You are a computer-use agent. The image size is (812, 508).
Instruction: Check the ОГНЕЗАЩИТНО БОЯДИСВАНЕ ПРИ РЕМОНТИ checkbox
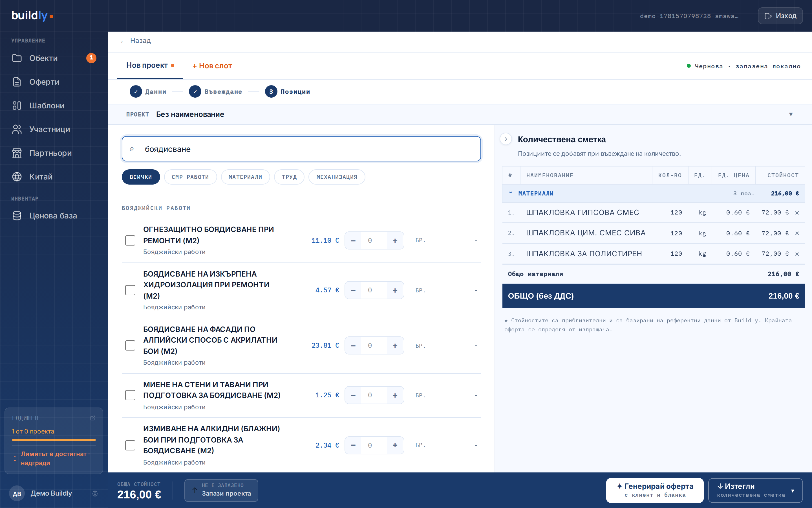[x=130, y=240]
